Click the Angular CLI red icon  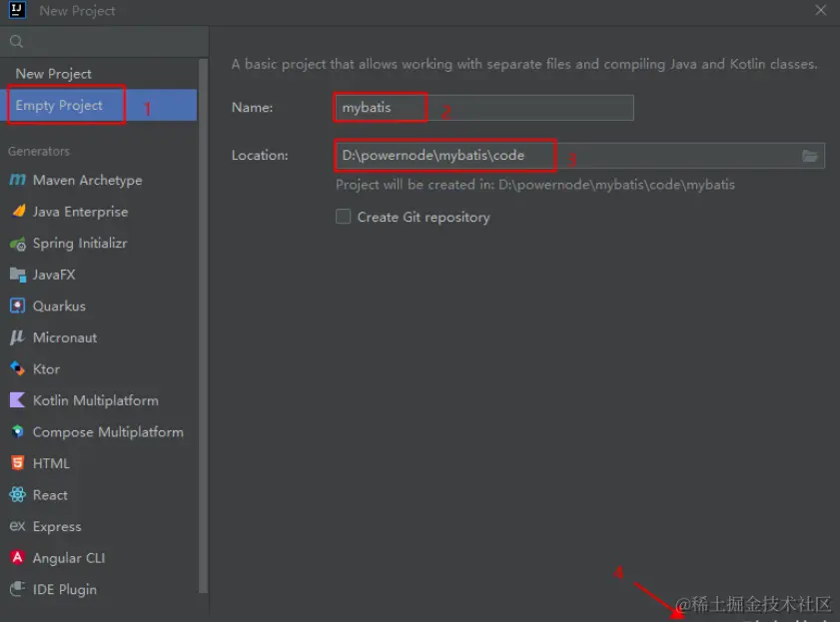click(x=18, y=557)
